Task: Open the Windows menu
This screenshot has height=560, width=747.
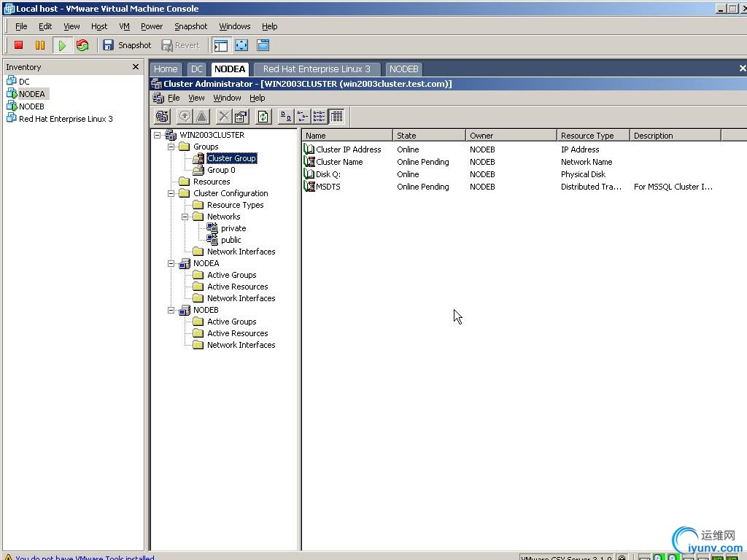Action: click(x=234, y=26)
